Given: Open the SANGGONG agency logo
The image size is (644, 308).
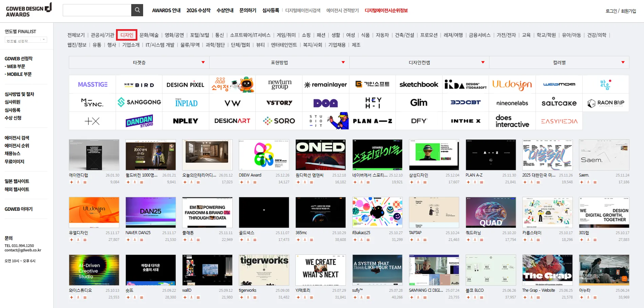Looking at the screenshot, I should click(139, 102).
